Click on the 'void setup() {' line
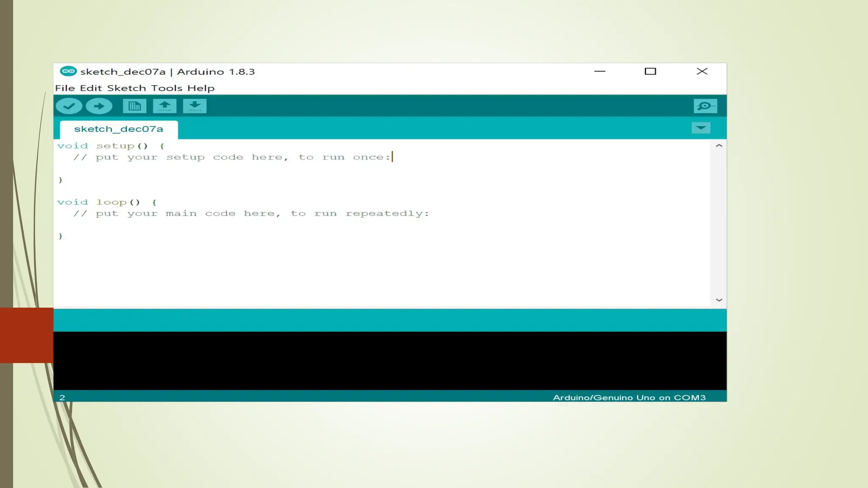This screenshot has width=868, height=488. (111, 146)
